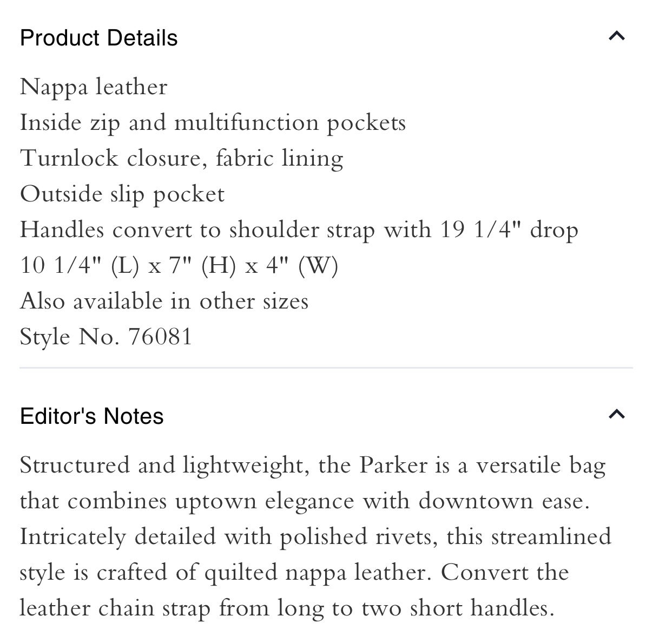This screenshot has width=672, height=636.
Task: Click the bag dimensions line
Action: (x=179, y=266)
